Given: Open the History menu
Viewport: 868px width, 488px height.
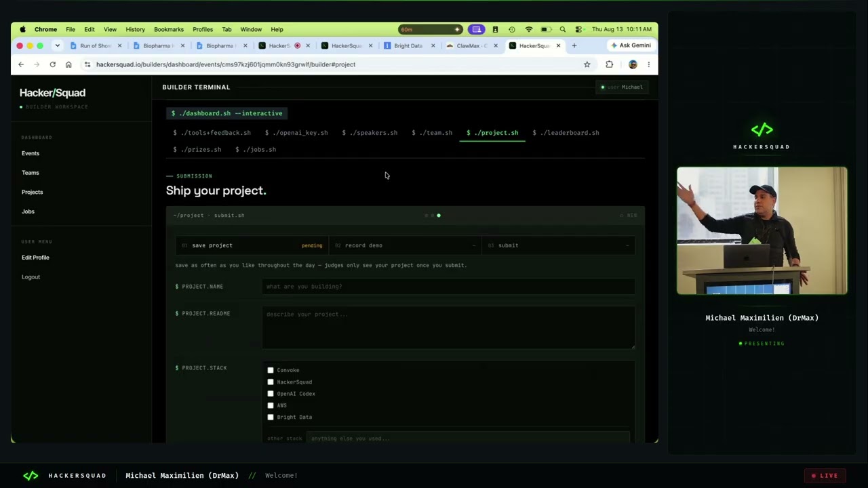Looking at the screenshot, I should pyautogui.click(x=135, y=29).
